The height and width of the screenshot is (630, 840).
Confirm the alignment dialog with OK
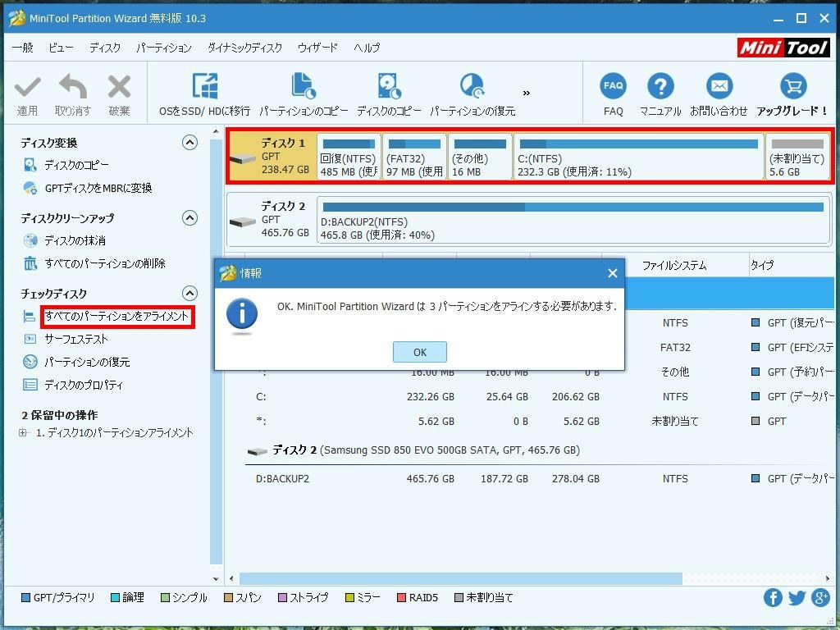pyautogui.click(x=419, y=351)
